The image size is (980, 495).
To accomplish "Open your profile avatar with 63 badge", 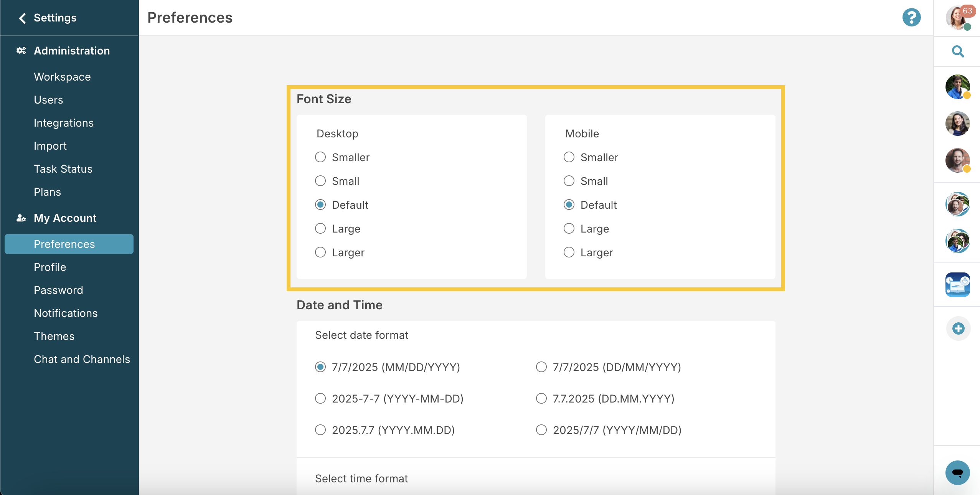I will [x=958, y=18].
